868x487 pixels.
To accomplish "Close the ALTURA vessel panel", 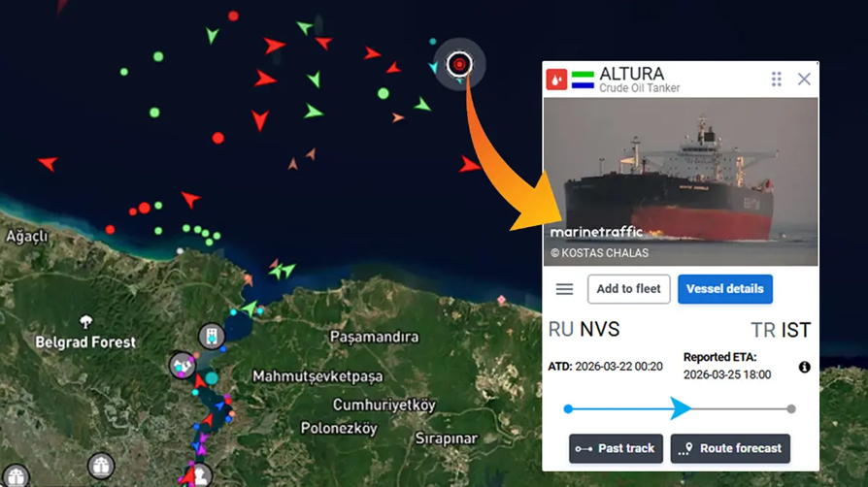I will (x=804, y=80).
